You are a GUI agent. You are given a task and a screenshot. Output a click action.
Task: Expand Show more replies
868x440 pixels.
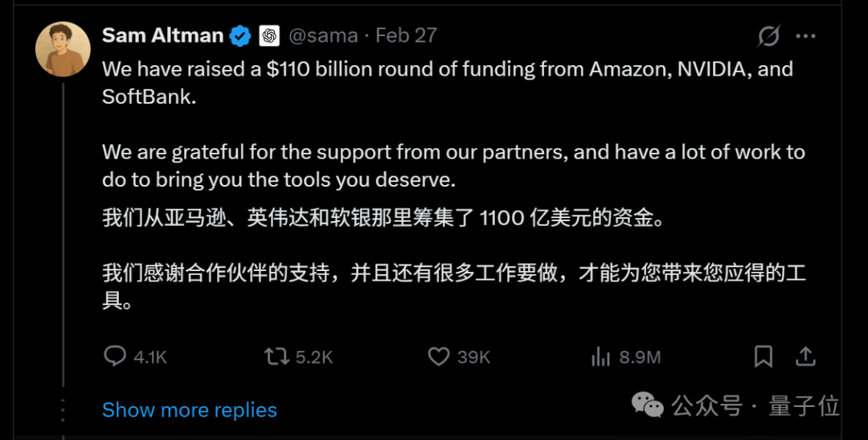(189, 410)
